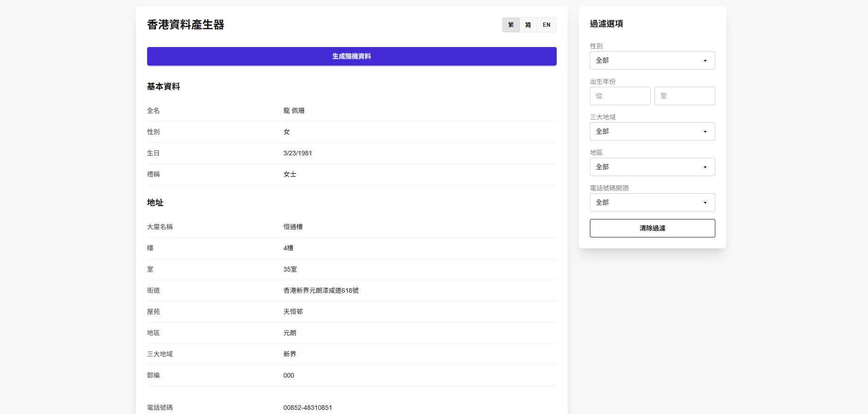Image resolution: width=868 pixels, height=414 pixels.
Task: Click the 郵編 row label
Action: [153, 375]
